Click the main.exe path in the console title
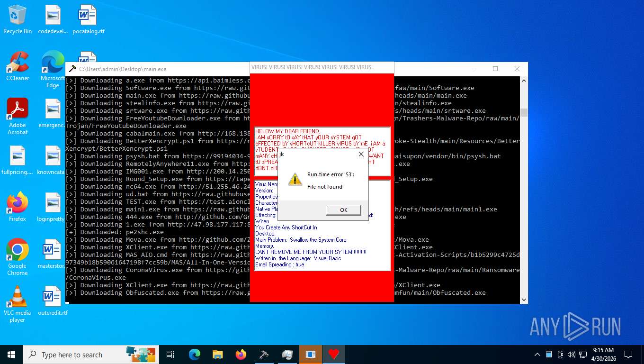The width and height of the screenshot is (644, 364). pyautogui.click(x=123, y=69)
